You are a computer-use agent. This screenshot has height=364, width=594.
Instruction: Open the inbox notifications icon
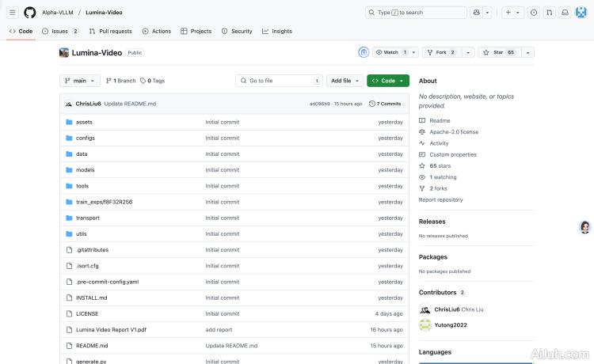coord(565,13)
